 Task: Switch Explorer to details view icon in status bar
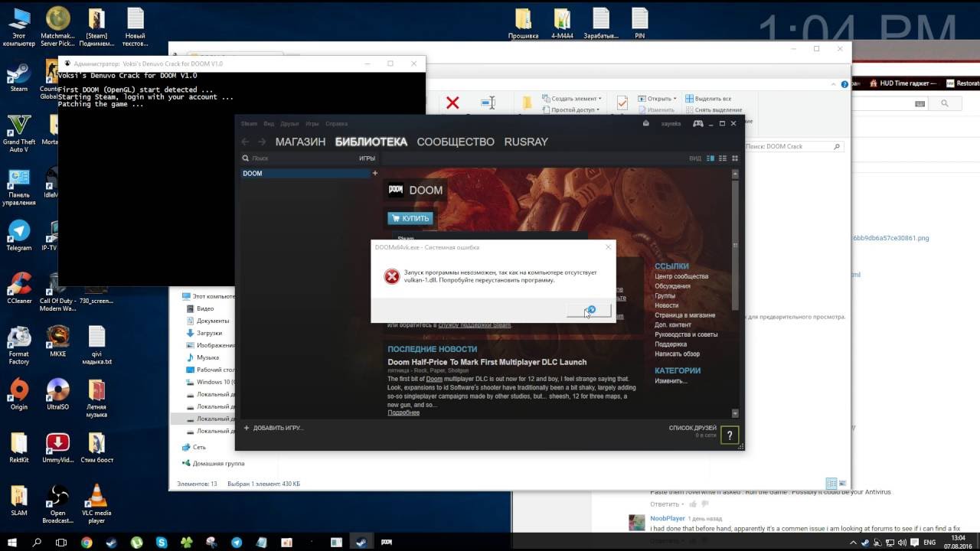click(831, 484)
